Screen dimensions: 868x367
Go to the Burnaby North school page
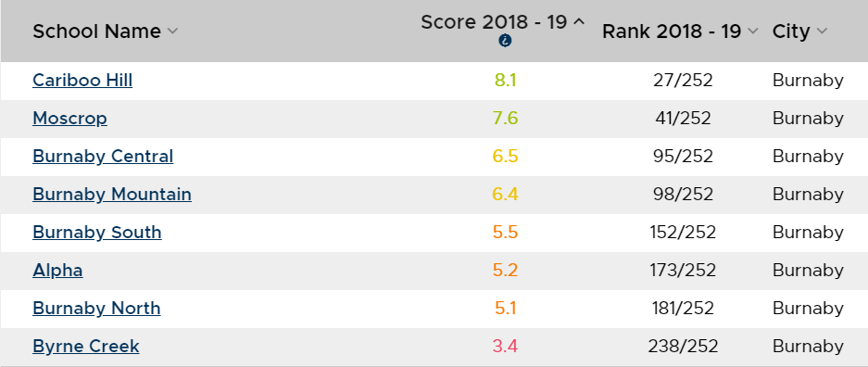click(x=96, y=308)
